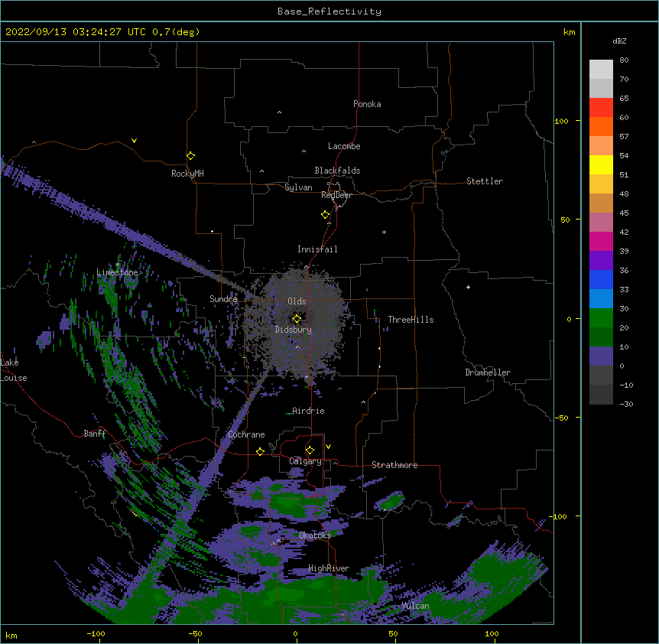The image size is (659, 644).
Task: Click the Olds town label
Action: point(297,301)
